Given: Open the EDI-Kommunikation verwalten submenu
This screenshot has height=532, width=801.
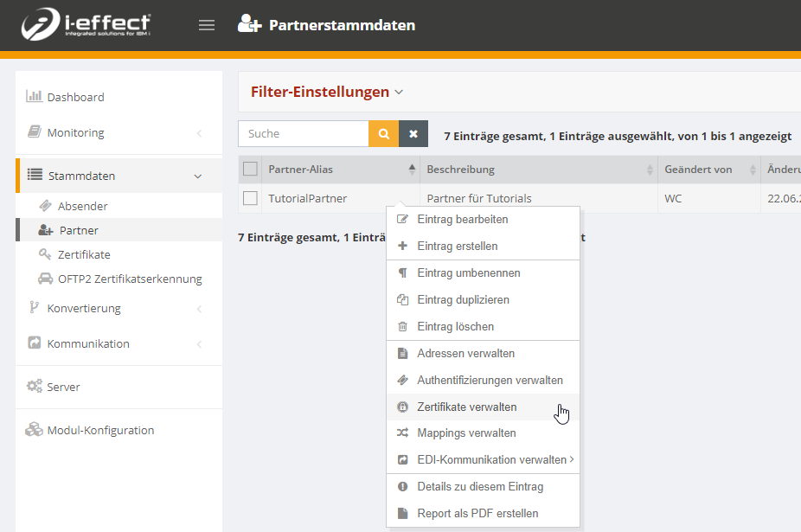Looking at the screenshot, I should 491,460.
